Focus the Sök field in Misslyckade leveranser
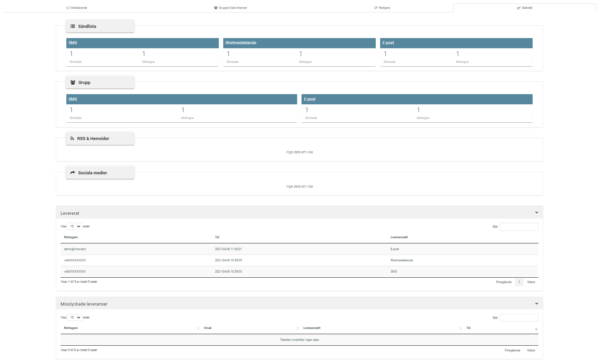Viewport: 600px width, 364px height. (x=519, y=318)
